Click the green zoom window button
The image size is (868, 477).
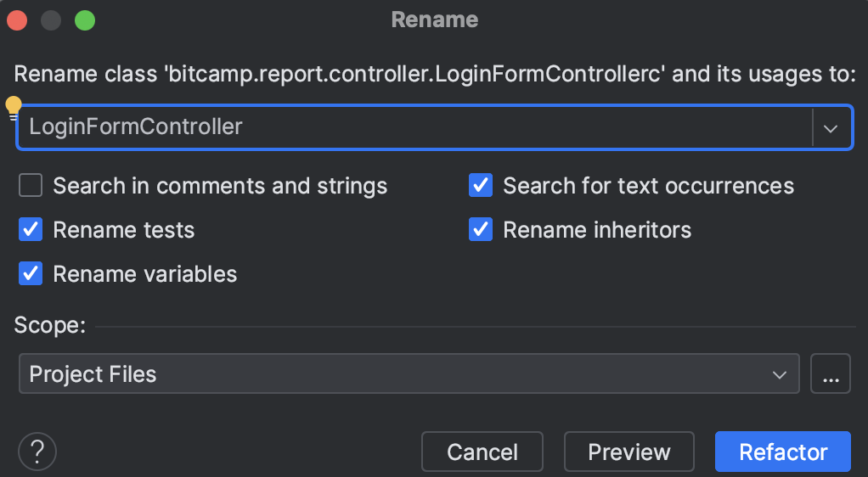[85, 20]
